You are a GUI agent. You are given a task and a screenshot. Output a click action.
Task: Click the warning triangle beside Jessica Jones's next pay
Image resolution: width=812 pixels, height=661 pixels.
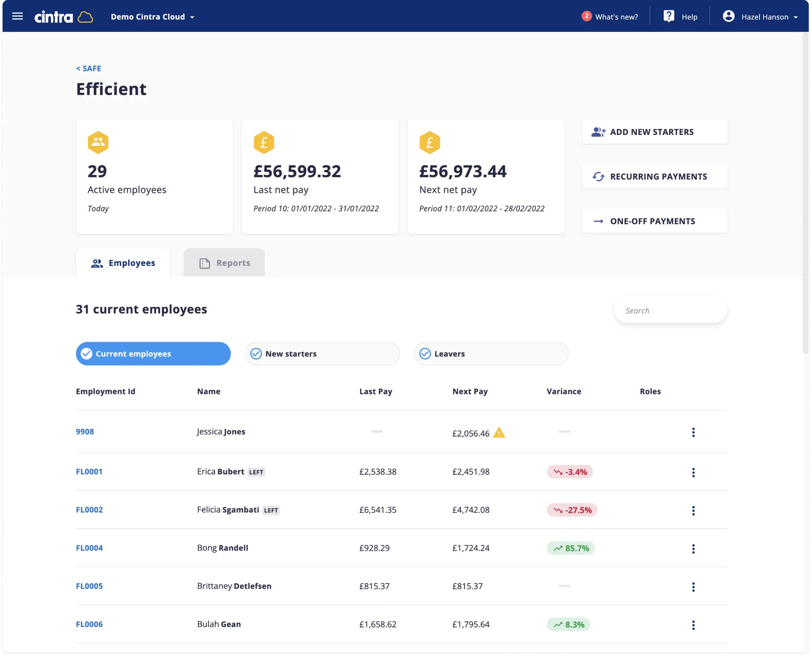pyautogui.click(x=499, y=433)
